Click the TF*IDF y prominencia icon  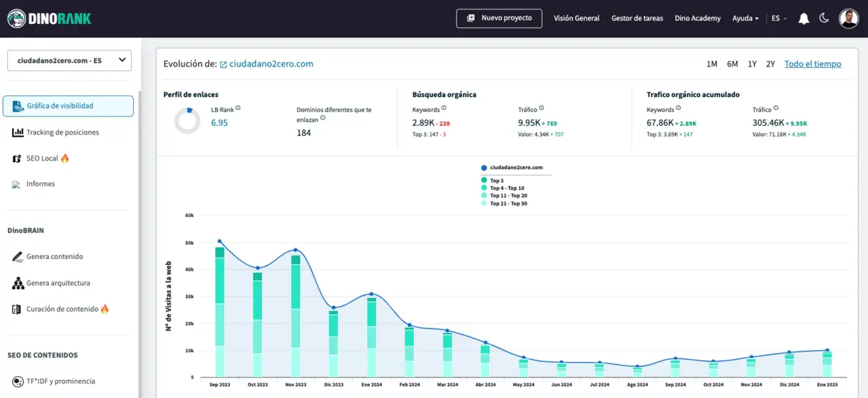tap(17, 381)
